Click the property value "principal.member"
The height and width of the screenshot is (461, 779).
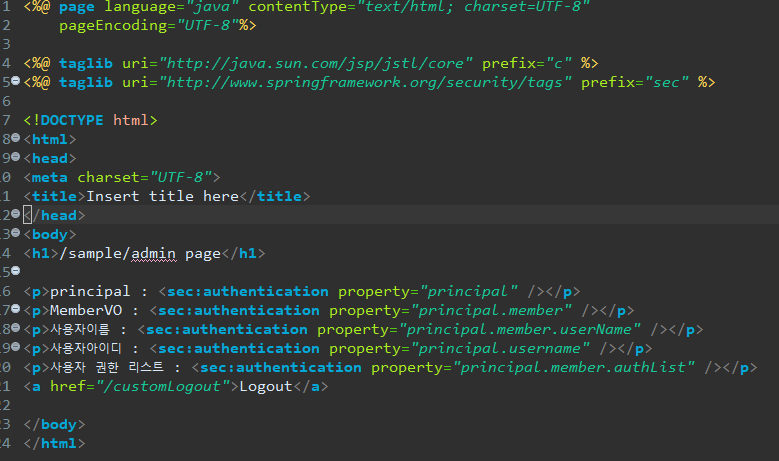[491, 311]
